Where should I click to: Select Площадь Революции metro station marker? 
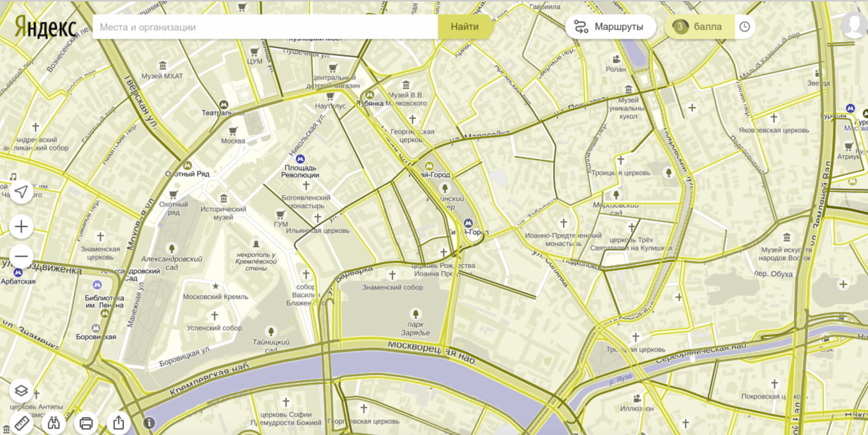[x=300, y=159]
